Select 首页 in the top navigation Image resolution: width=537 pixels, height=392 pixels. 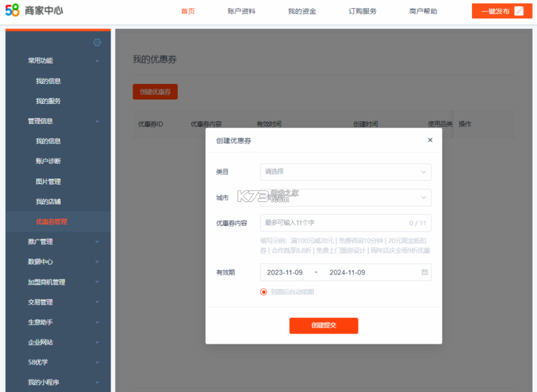(188, 11)
